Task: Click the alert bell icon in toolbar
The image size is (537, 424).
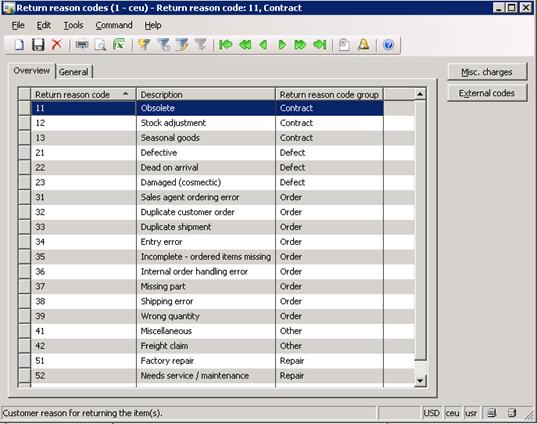Action: [363, 45]
